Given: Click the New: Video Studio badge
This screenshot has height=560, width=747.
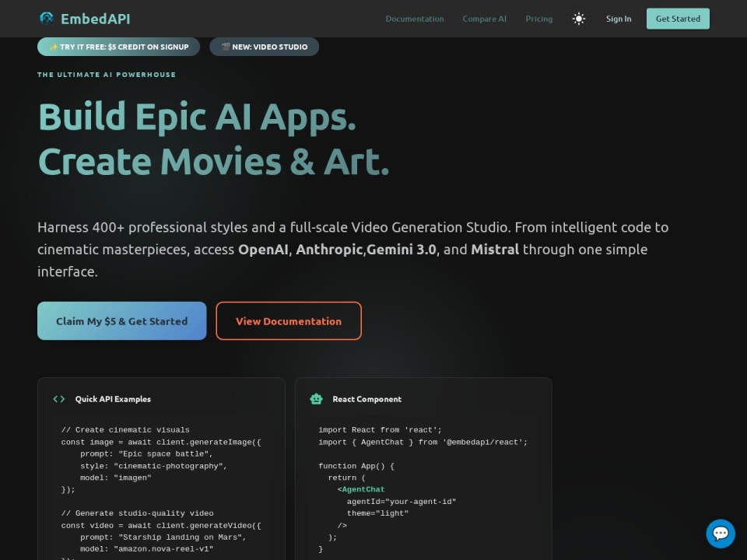Looking at the screenshot, I should (264, 47).
